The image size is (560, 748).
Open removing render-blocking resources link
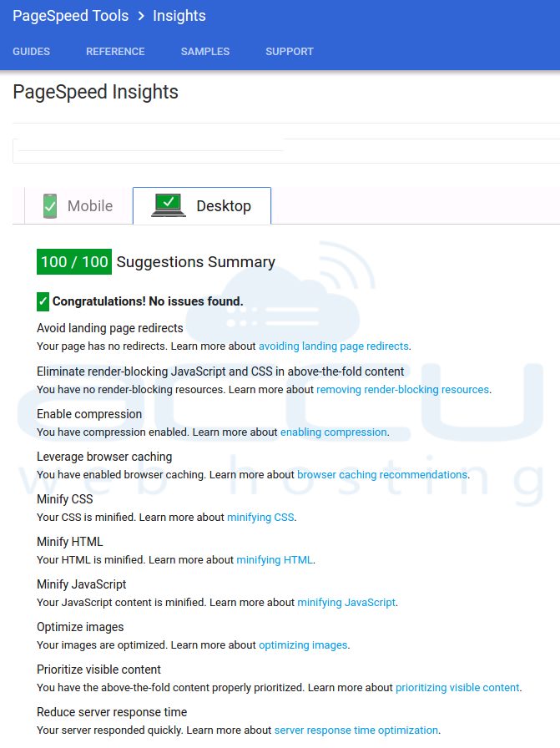[x=402, y=390]
